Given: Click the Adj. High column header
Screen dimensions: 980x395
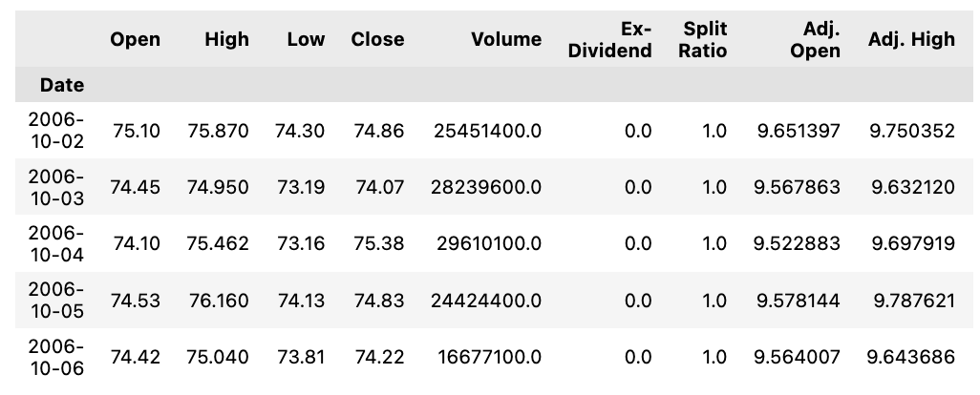Looking at the screenshot, I should pyautogui.click(x=911, y=39).
